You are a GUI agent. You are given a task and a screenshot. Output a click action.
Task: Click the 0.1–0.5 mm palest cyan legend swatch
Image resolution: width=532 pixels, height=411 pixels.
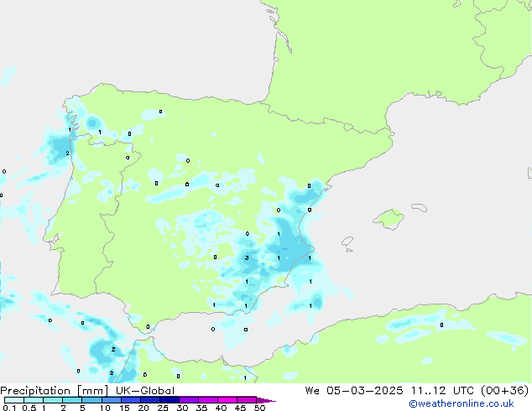(x=14, y=400)
